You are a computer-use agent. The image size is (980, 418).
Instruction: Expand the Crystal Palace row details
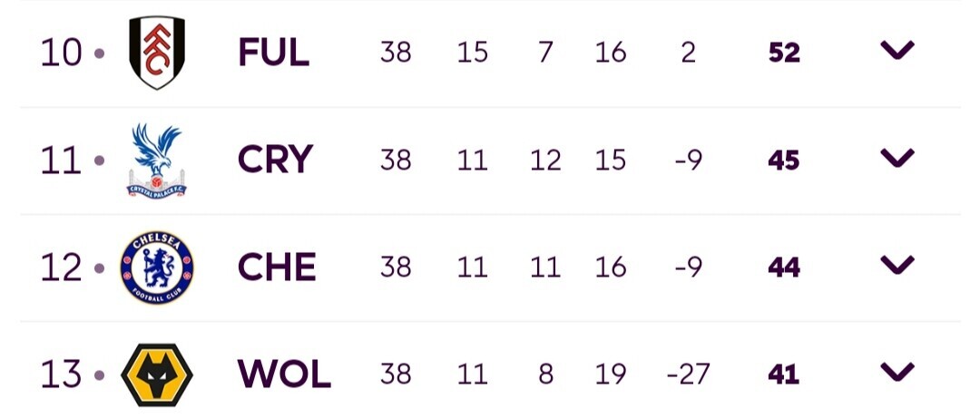897,158
